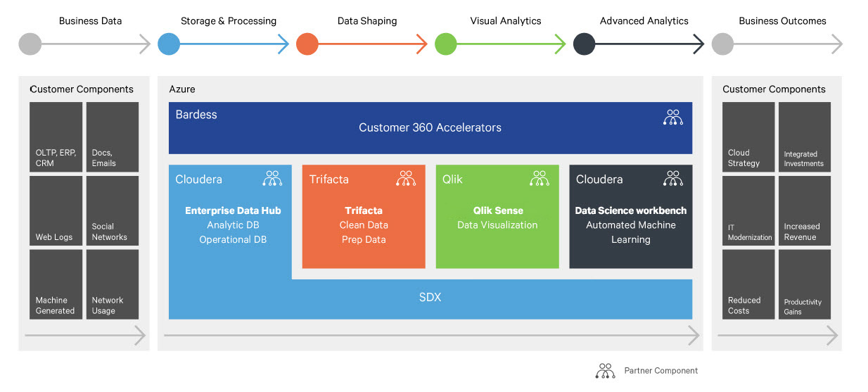Image resolution: width=868 pixels, height=392 pixels.
Task: Open the Increased Revenue tile
Action: pos(805,210)
